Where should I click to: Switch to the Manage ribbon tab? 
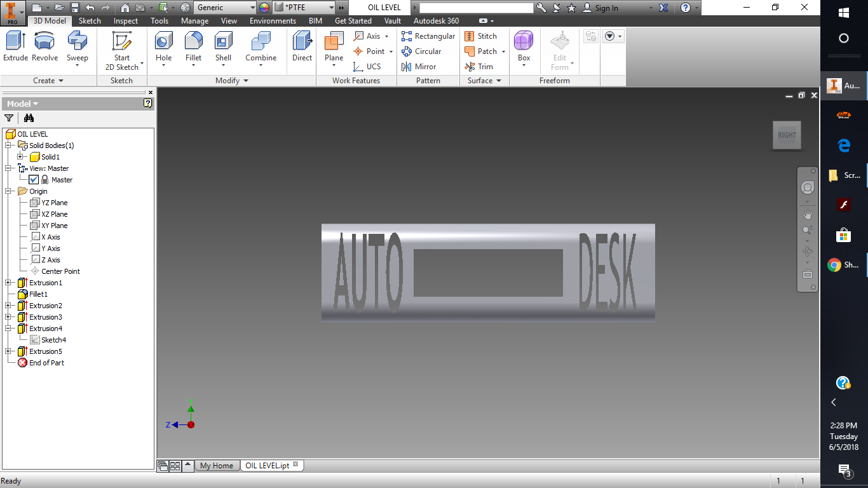(x=194, y=21)
